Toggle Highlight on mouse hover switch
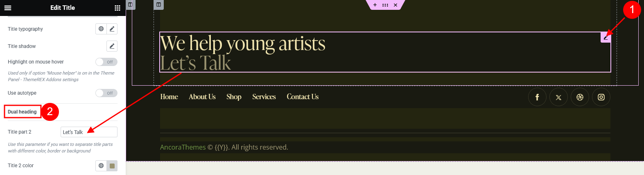 tap(106, 62)
